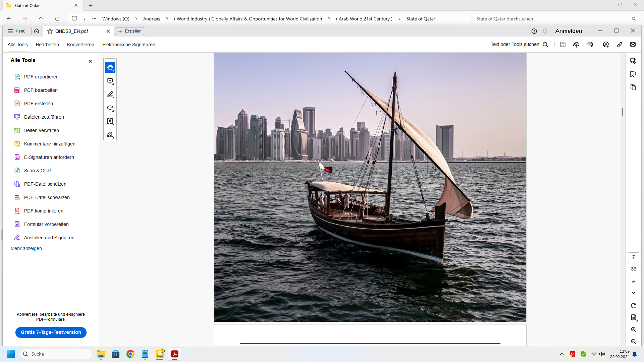Click the page number 7 field

633,257
